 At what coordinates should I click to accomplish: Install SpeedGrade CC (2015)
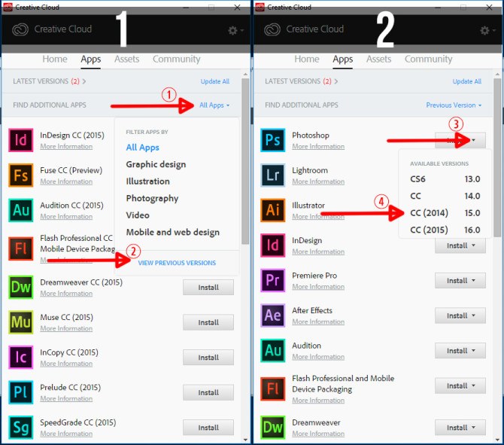tap(208, 428)
